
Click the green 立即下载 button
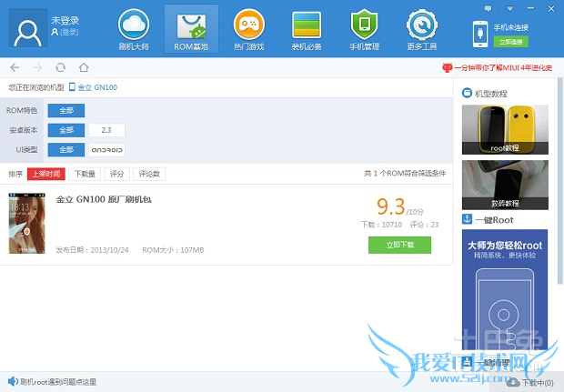pyautogui.click(x=399, y=245)
